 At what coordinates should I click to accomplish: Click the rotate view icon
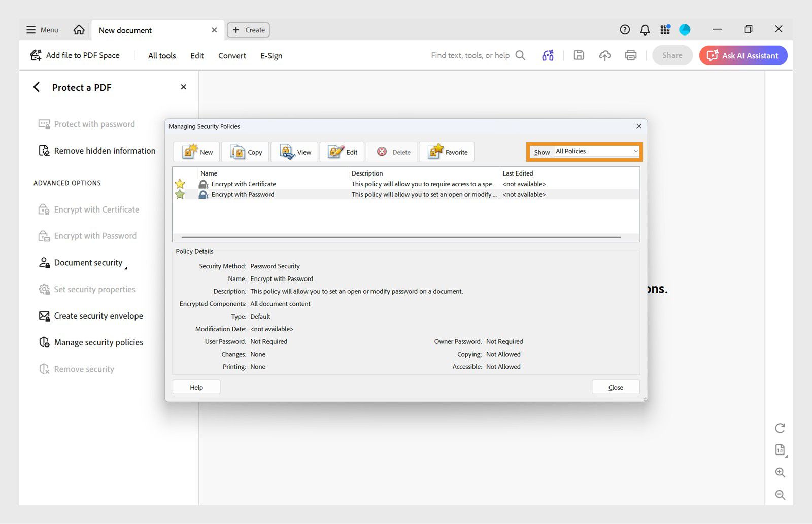780,428
